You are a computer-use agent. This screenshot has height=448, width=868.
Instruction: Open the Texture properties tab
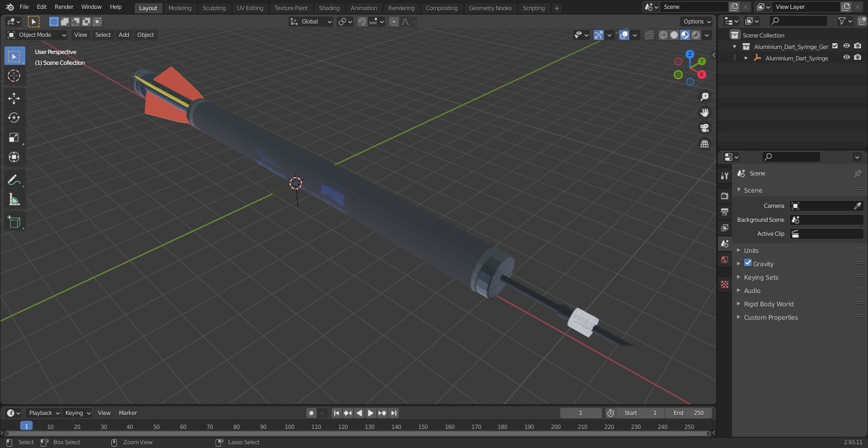[724, 284]
